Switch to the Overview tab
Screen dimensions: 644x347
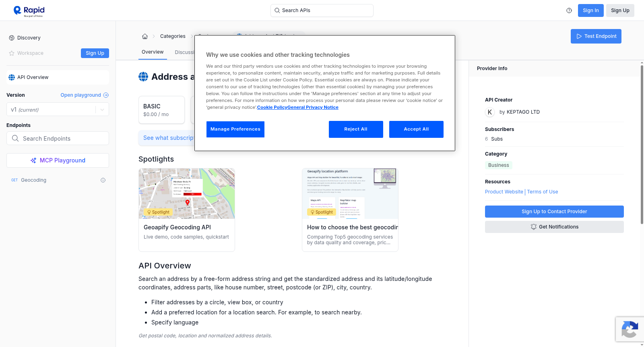click(x=153, y=52)
